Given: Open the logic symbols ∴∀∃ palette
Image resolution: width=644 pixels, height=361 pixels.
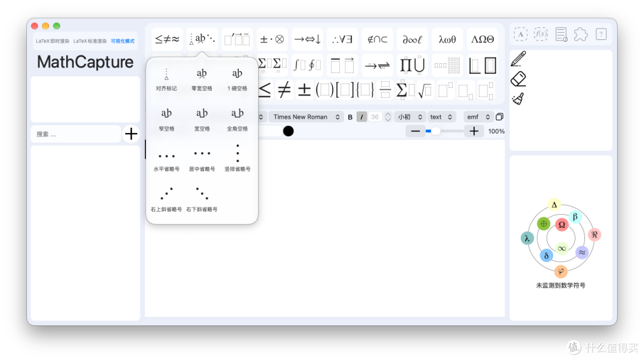Looking at the screenshot, I should click(x=342, y=39).
